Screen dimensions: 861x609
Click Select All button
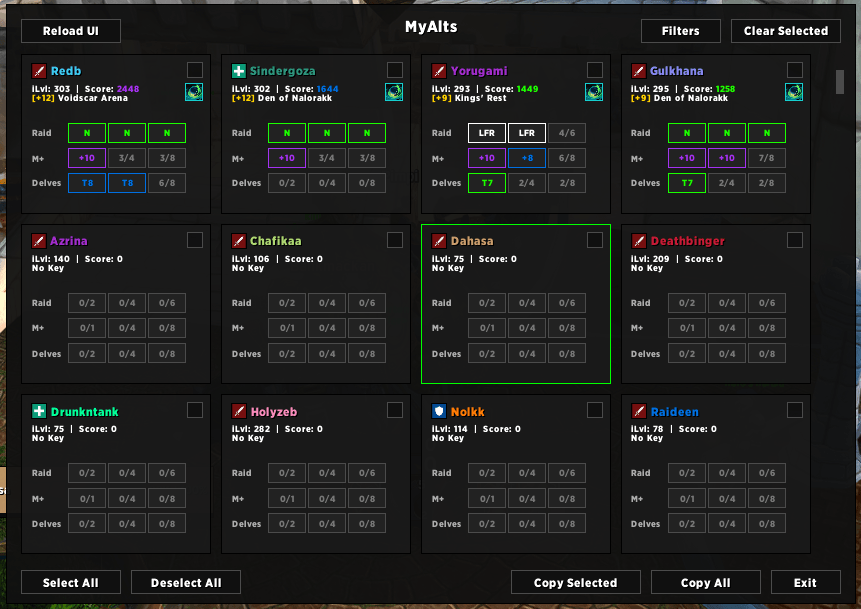click(71, 583)
